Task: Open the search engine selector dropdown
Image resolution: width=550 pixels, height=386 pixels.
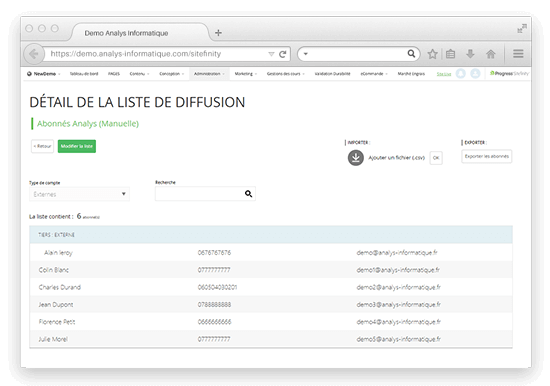Action: (306, 54)
